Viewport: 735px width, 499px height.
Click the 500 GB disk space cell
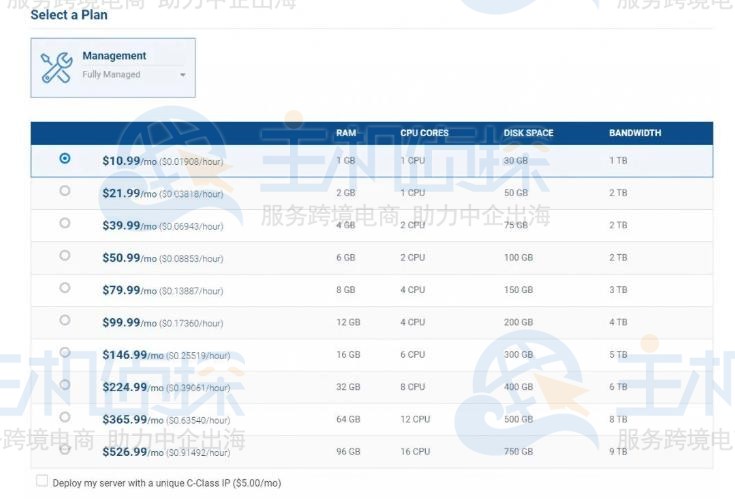click(518, 419)
